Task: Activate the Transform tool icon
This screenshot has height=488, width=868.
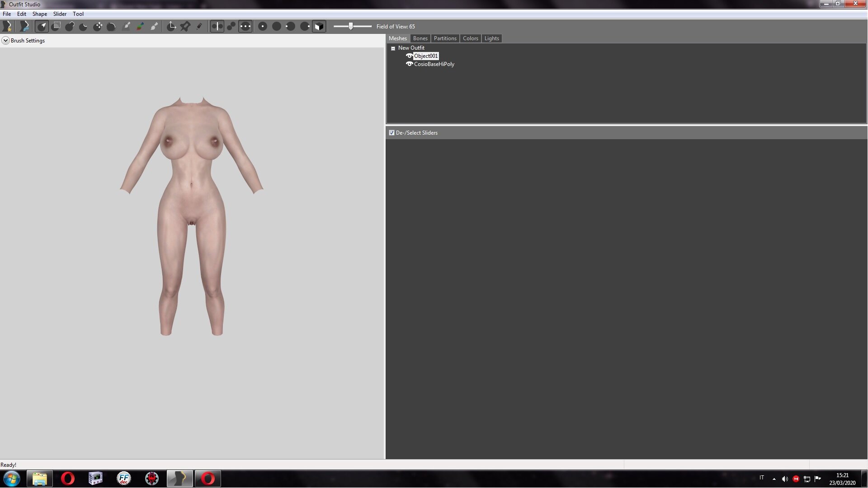Action: 171,26
